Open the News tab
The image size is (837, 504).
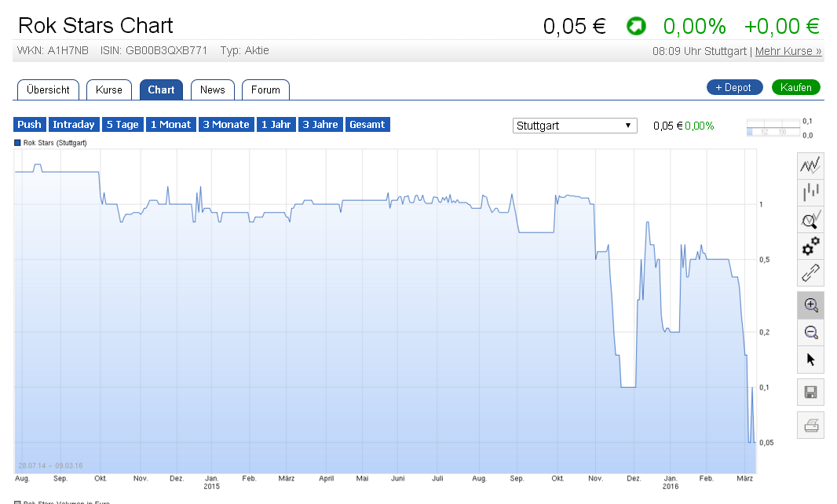click(x=212, y=89)
